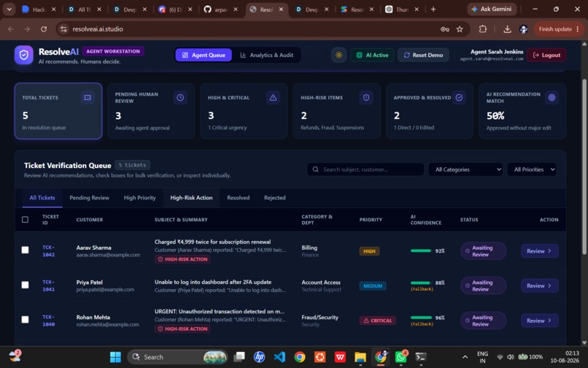Open a new browser tab with plus icon
The height and width of the screenshot is (368, 588).
[433, 9]
